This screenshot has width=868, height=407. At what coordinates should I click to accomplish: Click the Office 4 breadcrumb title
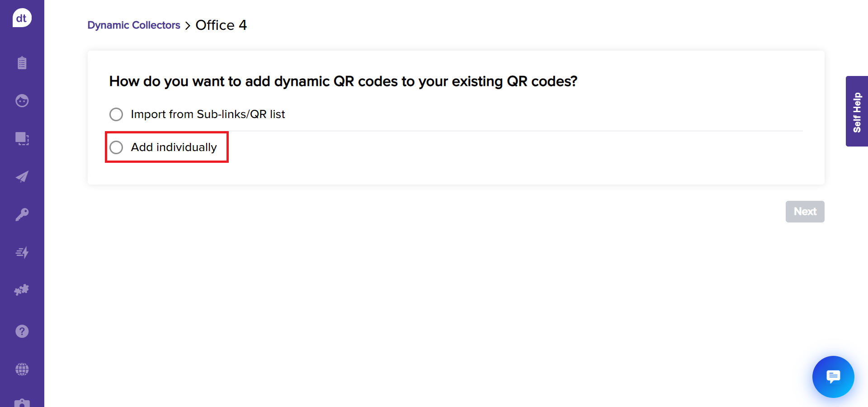tap(221, 25)
